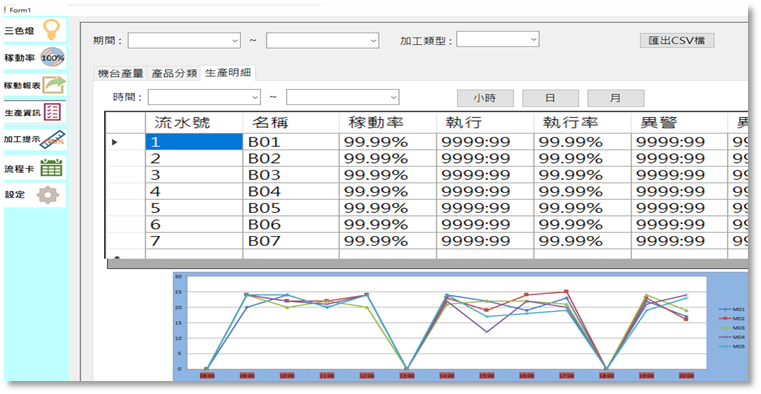Click 執行率 99.99% in row B02
The width and height of the screenshot is (761, 394).
click(582, 158)
